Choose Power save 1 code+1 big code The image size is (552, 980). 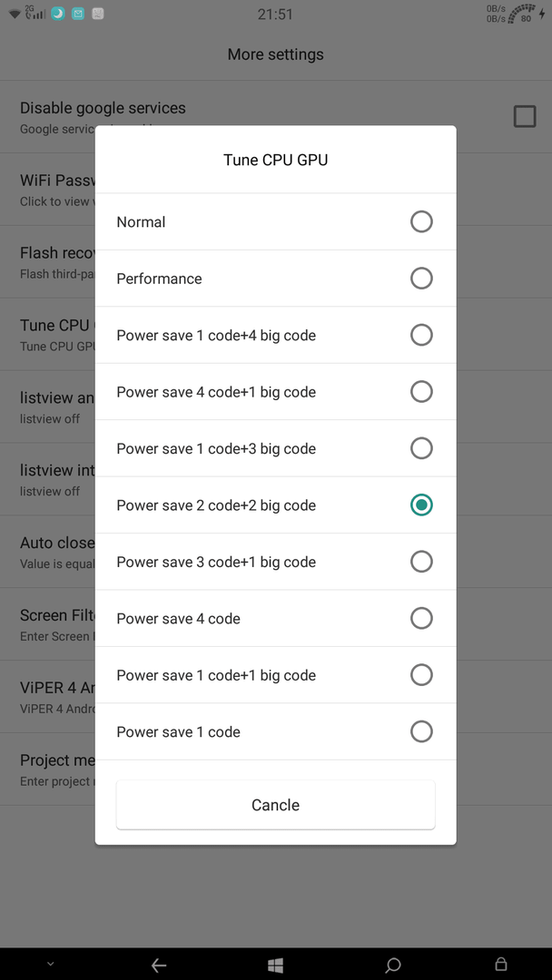point(276,675)
